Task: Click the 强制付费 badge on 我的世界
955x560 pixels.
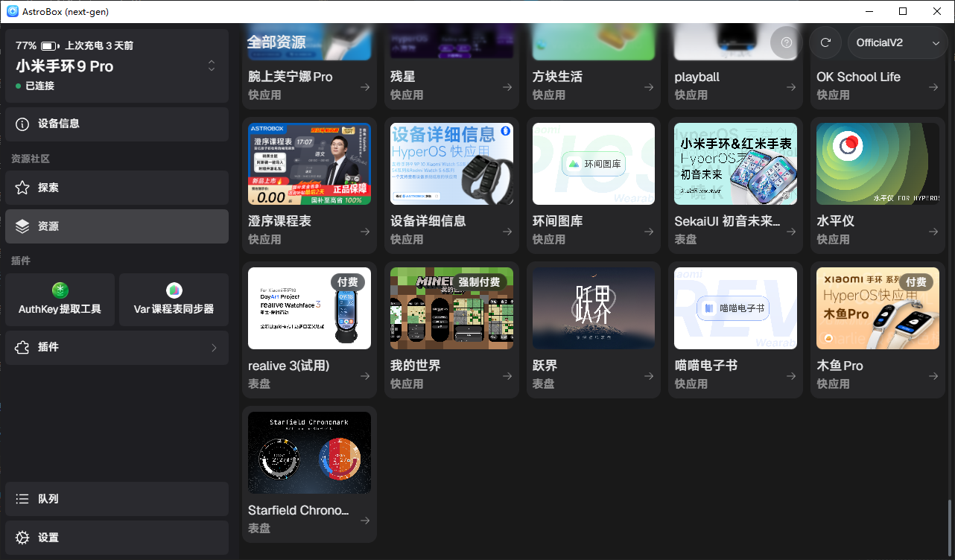Action: (x=480, y=282)
